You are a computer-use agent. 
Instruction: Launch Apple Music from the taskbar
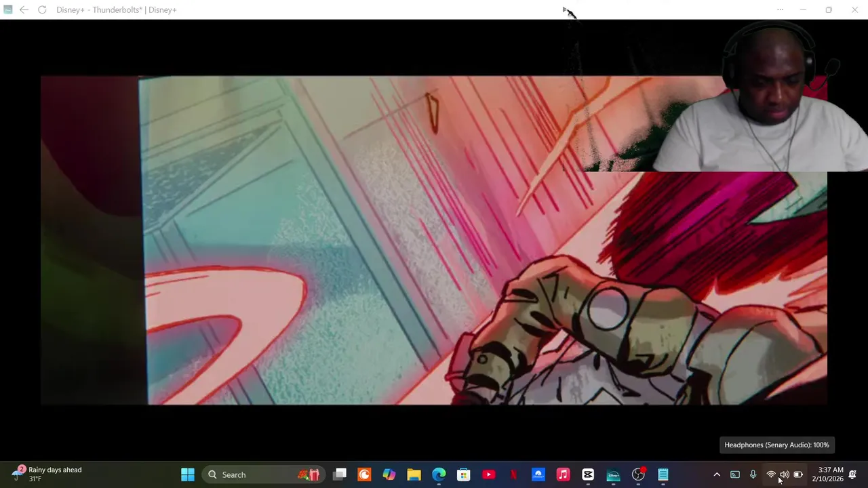tap(563, 474)
